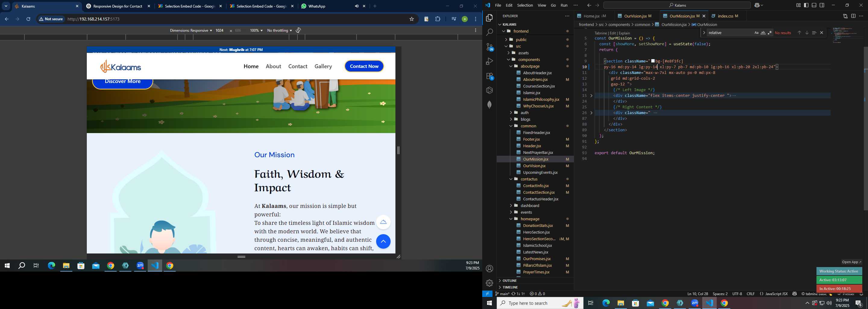Open the Gallery link in site navbar
Screen dimensions: 868x309
point(323,66)
